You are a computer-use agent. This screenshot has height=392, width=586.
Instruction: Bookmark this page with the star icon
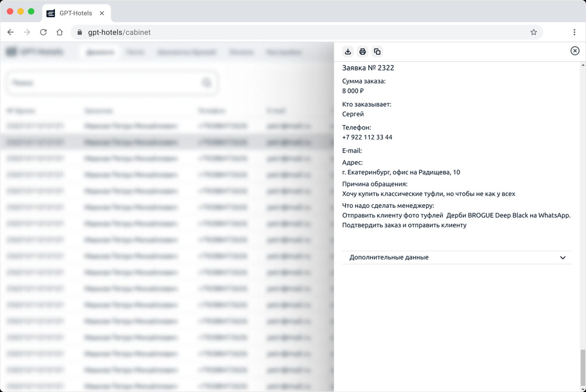pos(533,32)
